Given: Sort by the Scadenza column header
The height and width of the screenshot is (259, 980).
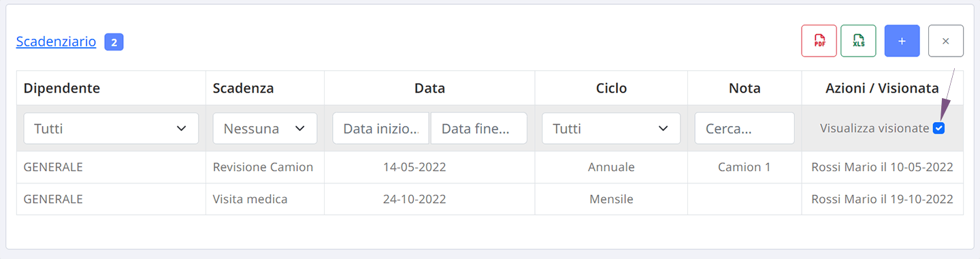Looking at the screenshot, I should point(243,88).
